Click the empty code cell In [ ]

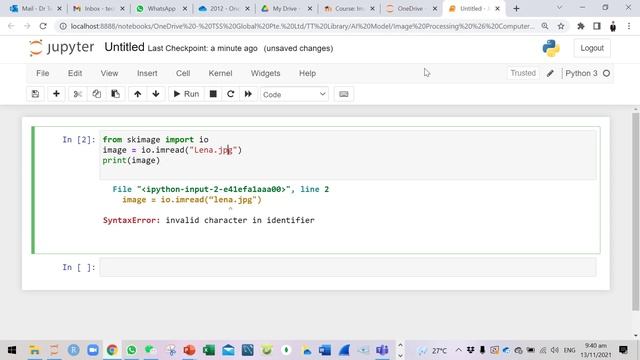[x=348, y=267]
